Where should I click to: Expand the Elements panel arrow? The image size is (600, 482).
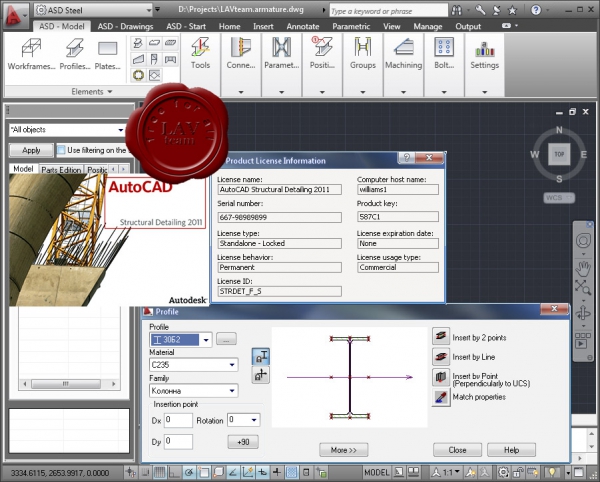point(110,92)
